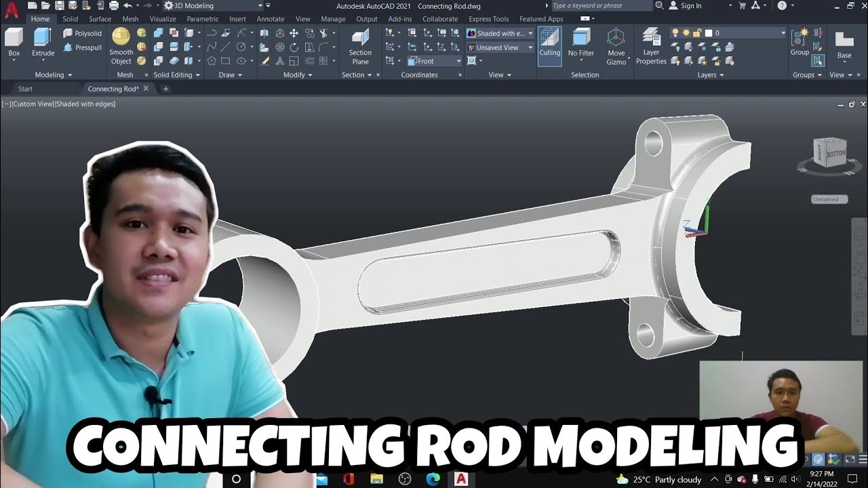Activate the Move tool in Modify panel
This screenshot has width=868, height=488.
[x=294, y=33]
